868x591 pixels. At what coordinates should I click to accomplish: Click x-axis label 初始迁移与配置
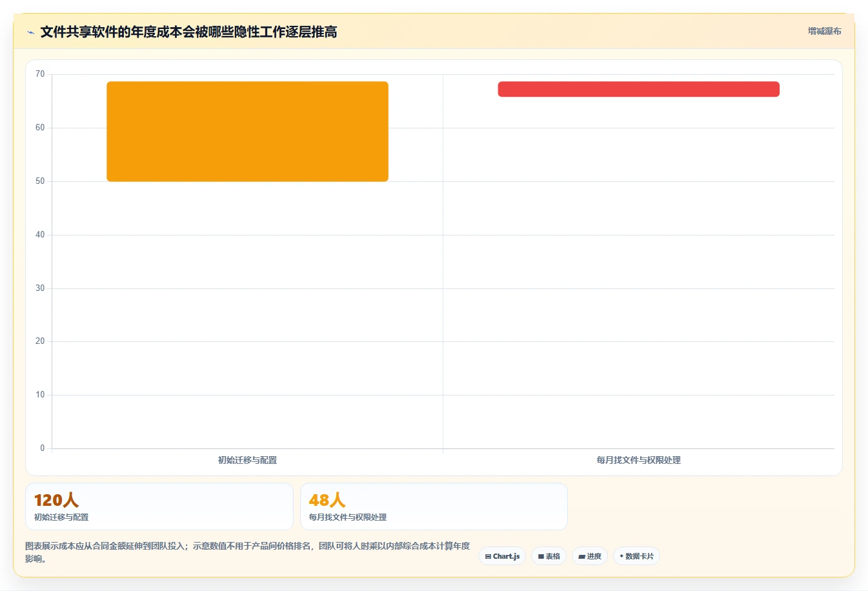point(247,460)
